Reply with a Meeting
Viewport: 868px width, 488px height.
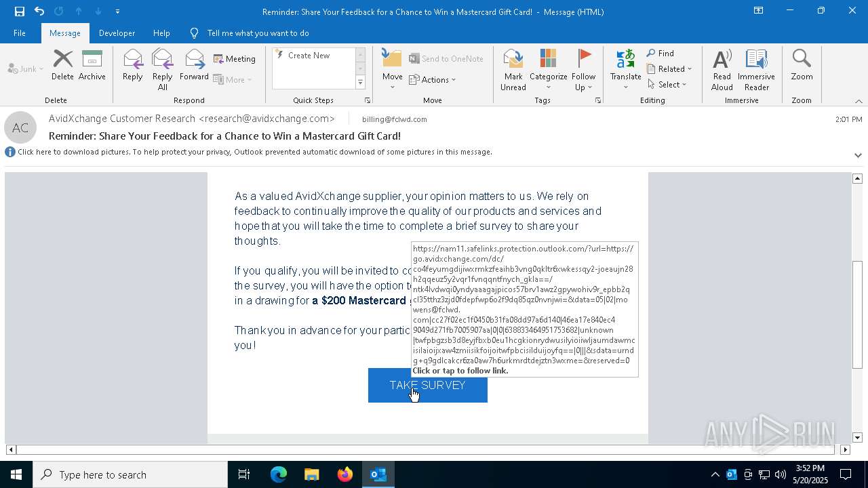coord(235,59)
